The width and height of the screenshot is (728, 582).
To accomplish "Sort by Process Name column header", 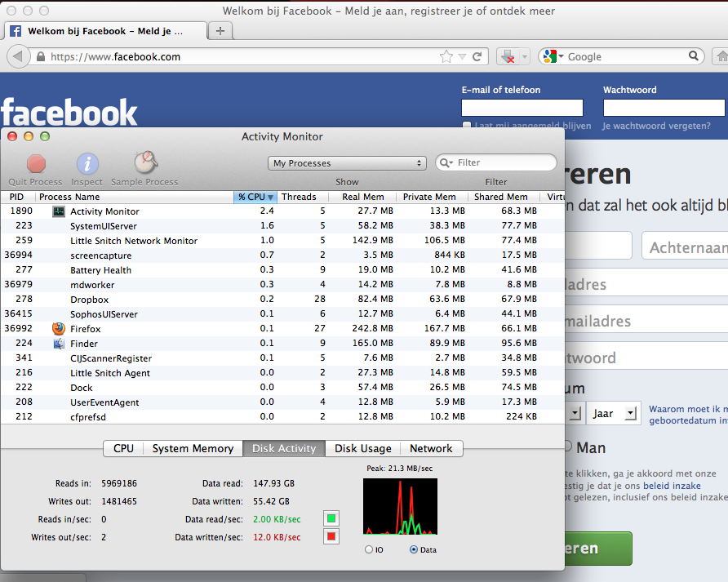I will point(134,197).
